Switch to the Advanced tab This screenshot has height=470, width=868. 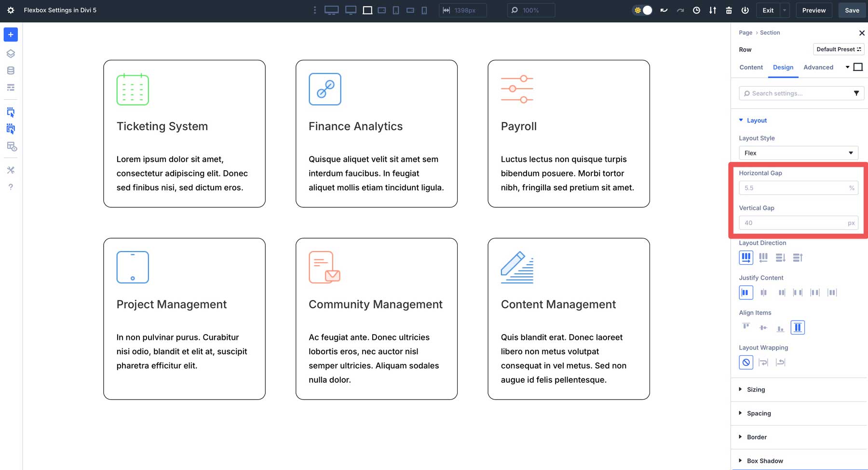pos(818,67)
